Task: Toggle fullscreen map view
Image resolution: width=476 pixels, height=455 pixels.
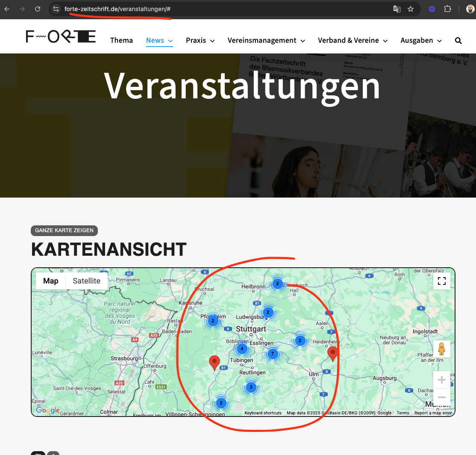Action: (x=442, y=281)
